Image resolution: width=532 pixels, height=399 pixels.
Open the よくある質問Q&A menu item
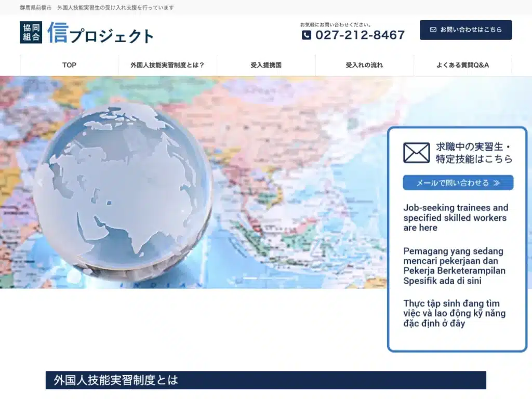click(463, 65)
